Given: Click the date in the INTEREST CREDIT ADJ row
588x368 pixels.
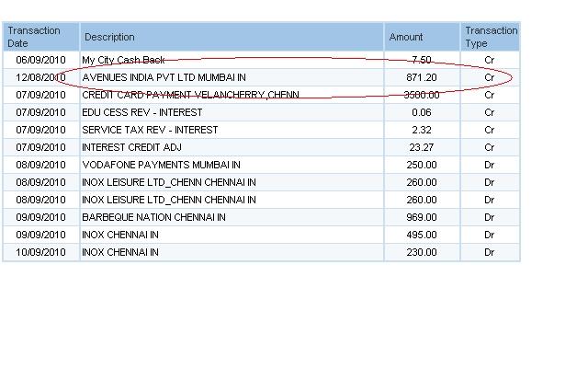Looking at the screenshot, I should (x=40, y=147).
